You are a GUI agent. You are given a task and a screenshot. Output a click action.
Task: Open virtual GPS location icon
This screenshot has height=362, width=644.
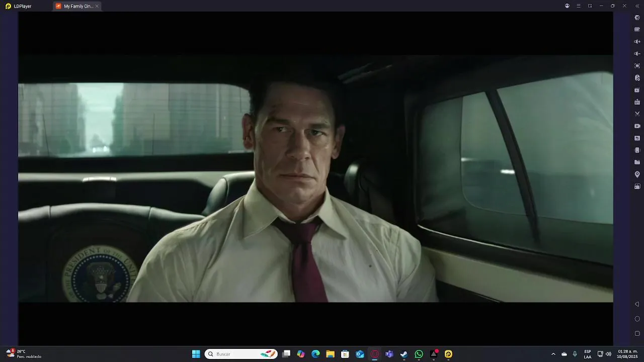(637, 174)
